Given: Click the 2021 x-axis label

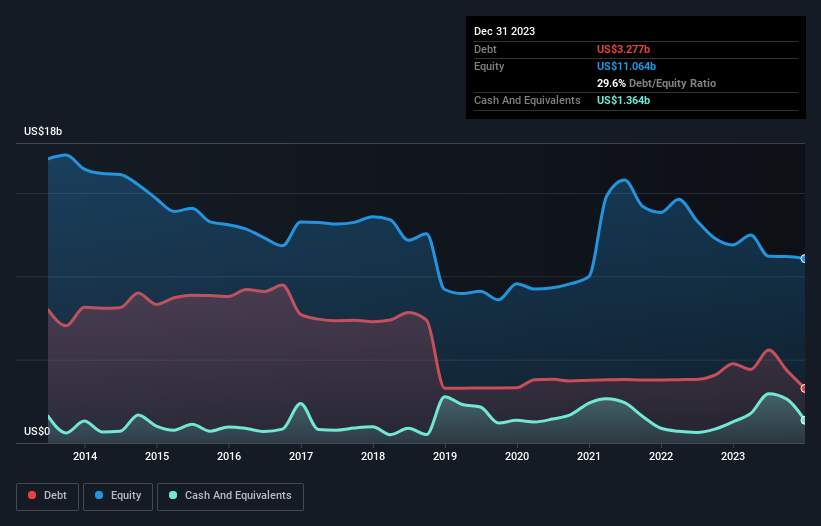Looking at the screenshot, I should (589, 456).
